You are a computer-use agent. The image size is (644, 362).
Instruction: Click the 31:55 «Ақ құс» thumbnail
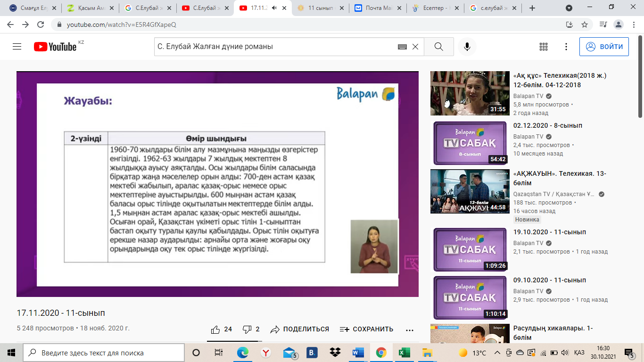click(470, 93)
